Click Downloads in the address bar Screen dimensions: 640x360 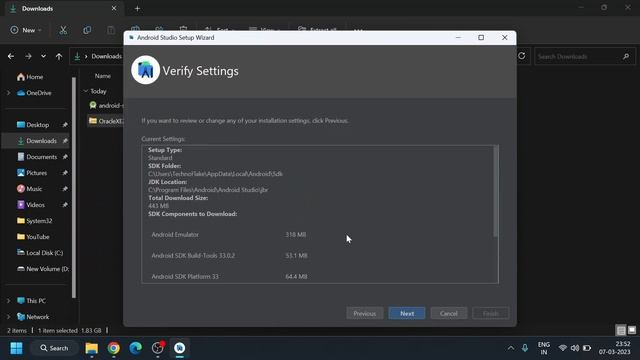pos(107,56)
